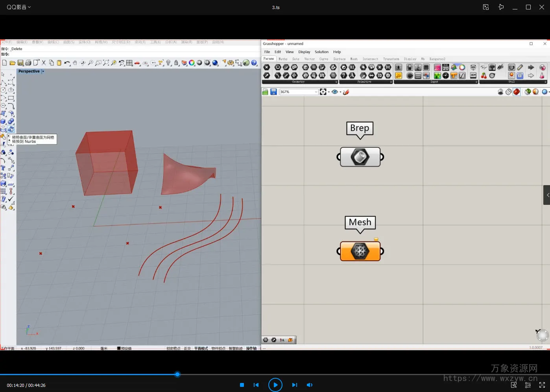Click the Rhino command input line
550x392 pixels.
coord(118,54)
